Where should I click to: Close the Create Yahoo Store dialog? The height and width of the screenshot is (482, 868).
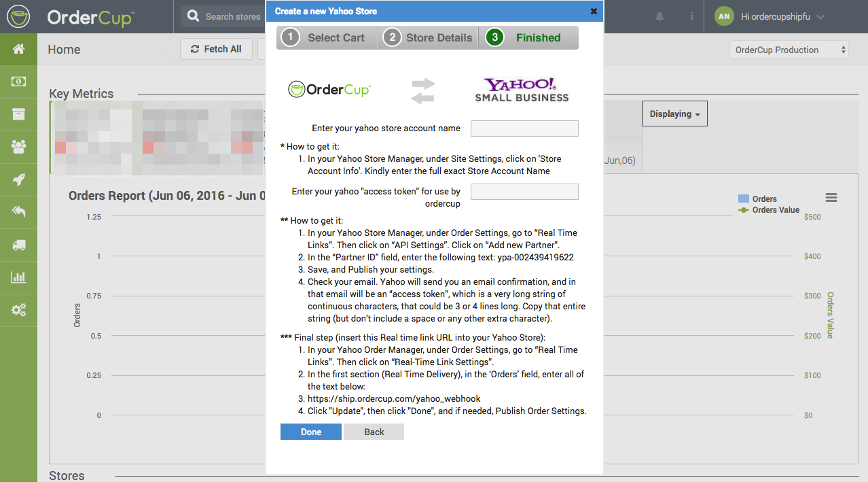(x=594, y=11)
